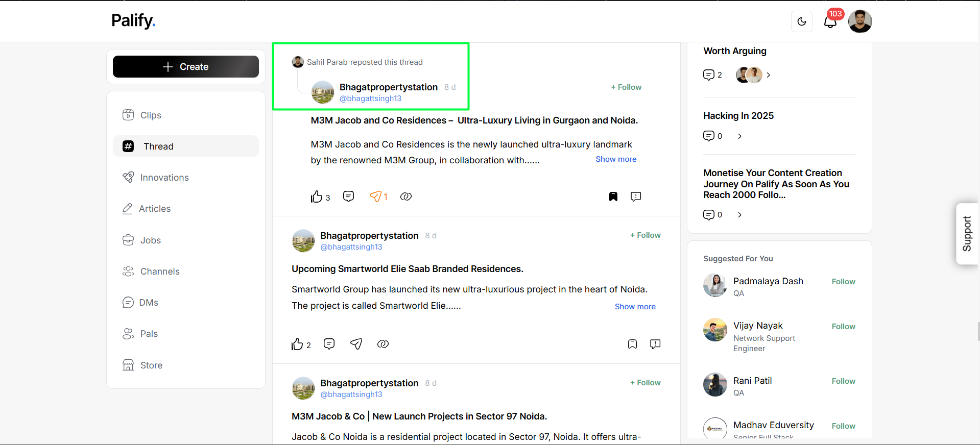View Worth Arguing participant avatars

tap(749, 75)
